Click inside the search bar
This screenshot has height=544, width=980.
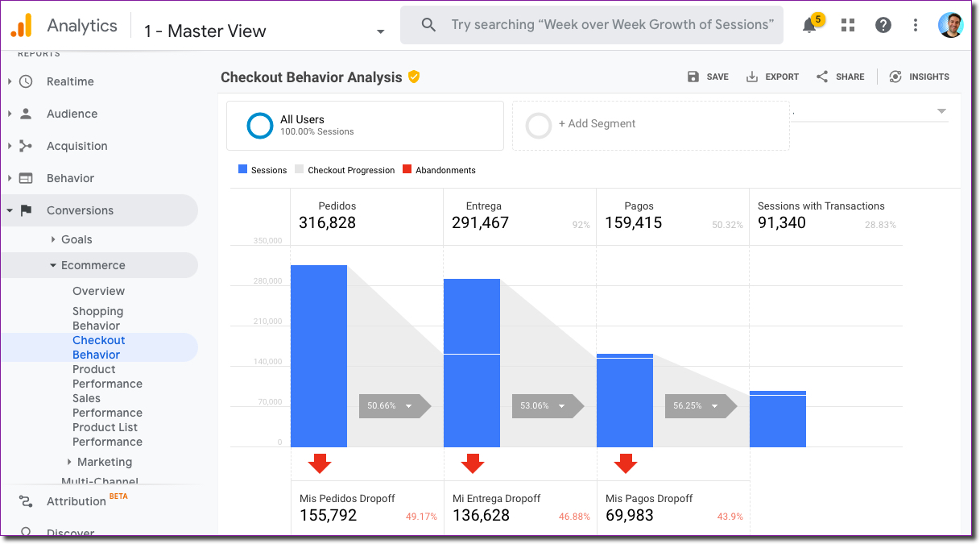coord(592,25)
